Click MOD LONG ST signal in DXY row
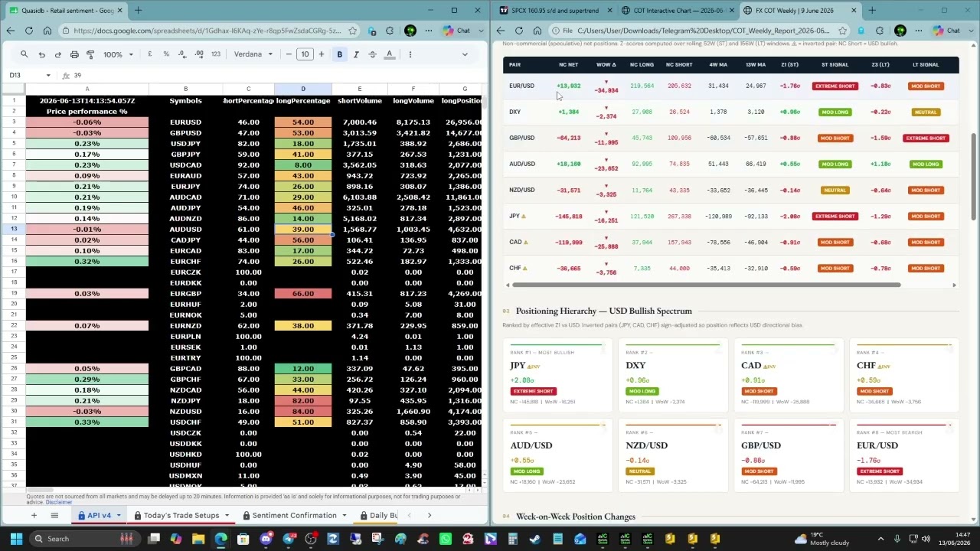Viewport: 980px width, 551px height. coord(835,112)
